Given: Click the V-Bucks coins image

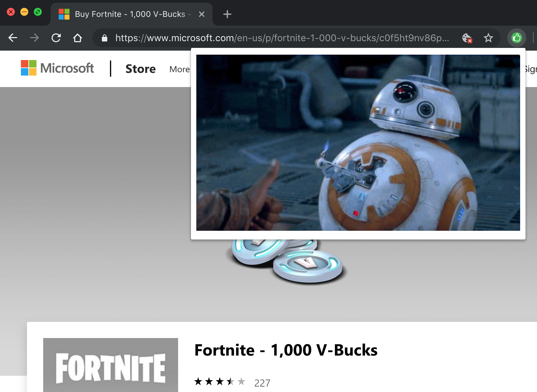Looking at the screenshot, I should coord(289,261).
